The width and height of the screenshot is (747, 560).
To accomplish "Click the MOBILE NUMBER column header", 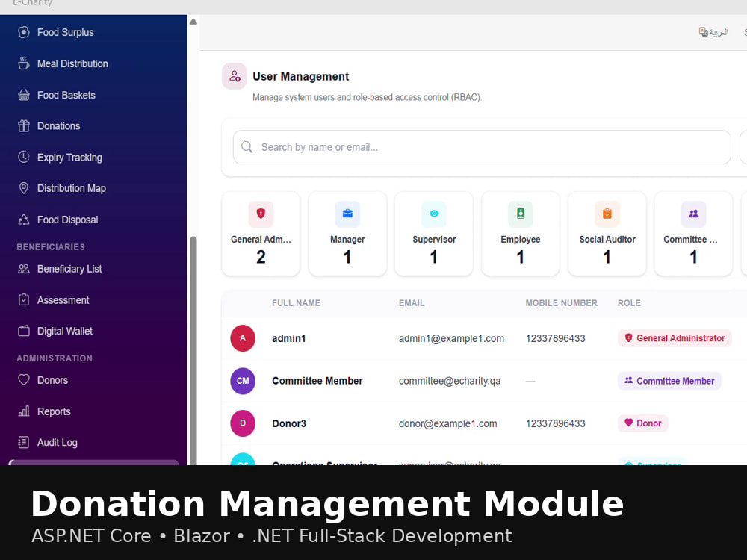I will point(561,303).
